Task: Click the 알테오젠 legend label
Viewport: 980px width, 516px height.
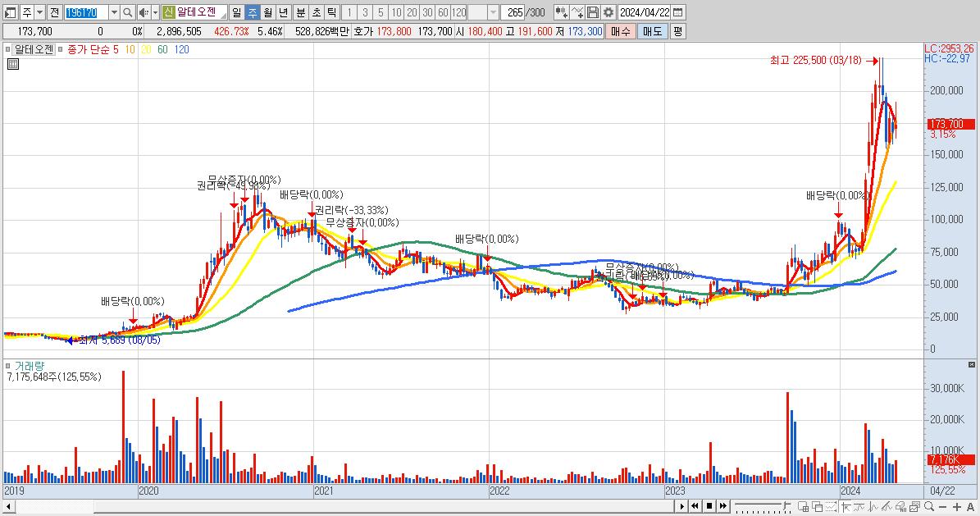Action: click(x=34, y=49)
